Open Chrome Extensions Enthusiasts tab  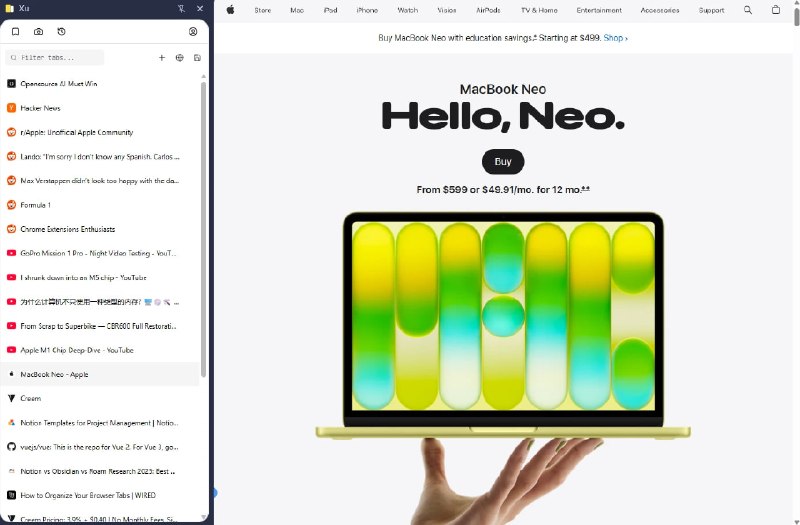click(100, 229)
